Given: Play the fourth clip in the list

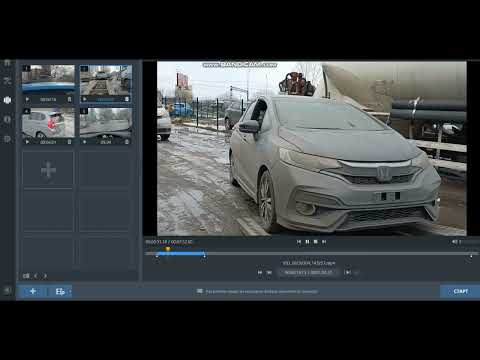Looking at the screenshot, I should 84,142.
